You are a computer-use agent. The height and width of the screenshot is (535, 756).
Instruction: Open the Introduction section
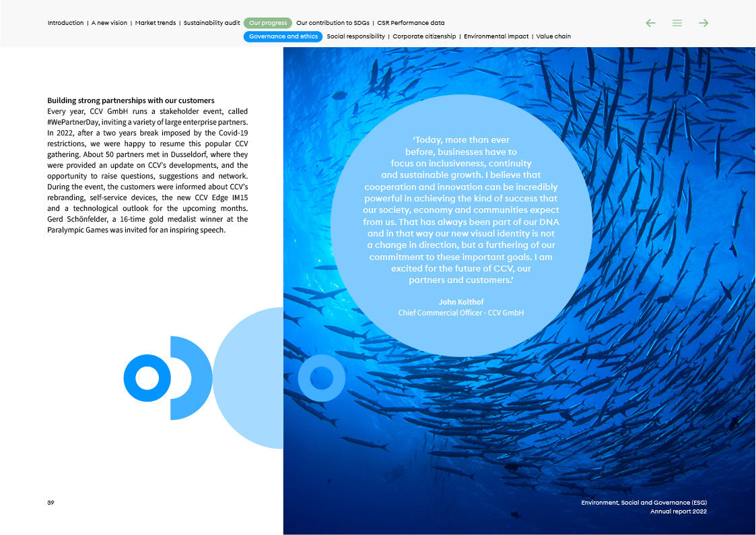[x=65, y=23]
